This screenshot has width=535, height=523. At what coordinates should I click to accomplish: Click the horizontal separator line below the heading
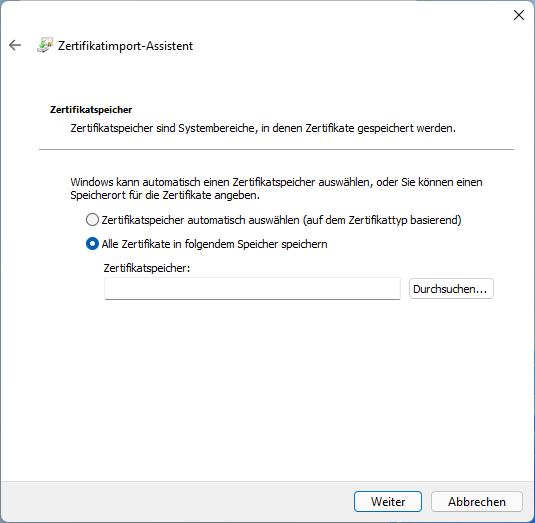click(276, 149)
